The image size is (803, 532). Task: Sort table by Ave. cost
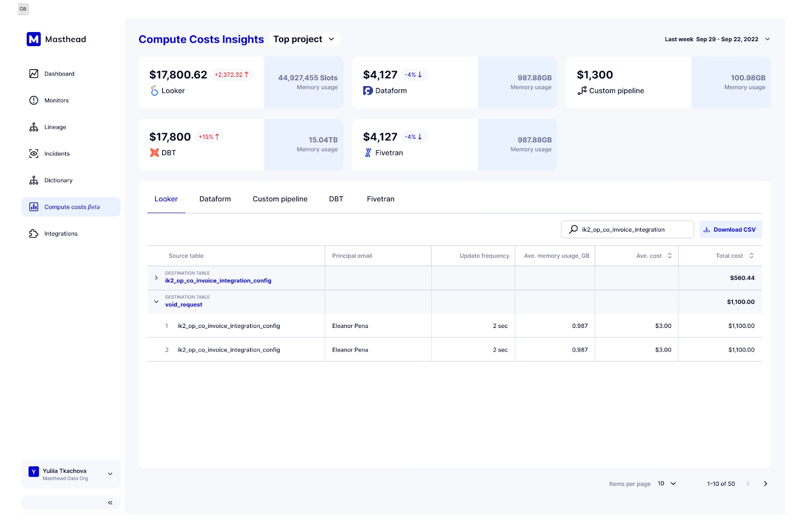670,256
